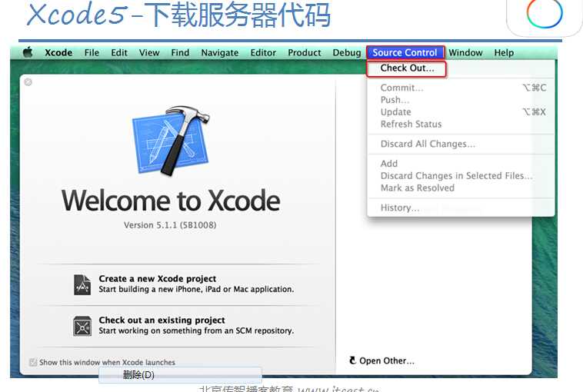This screenshot has height=392, width=583.
Task: Open the Edit menu
Action: point(119,53)
